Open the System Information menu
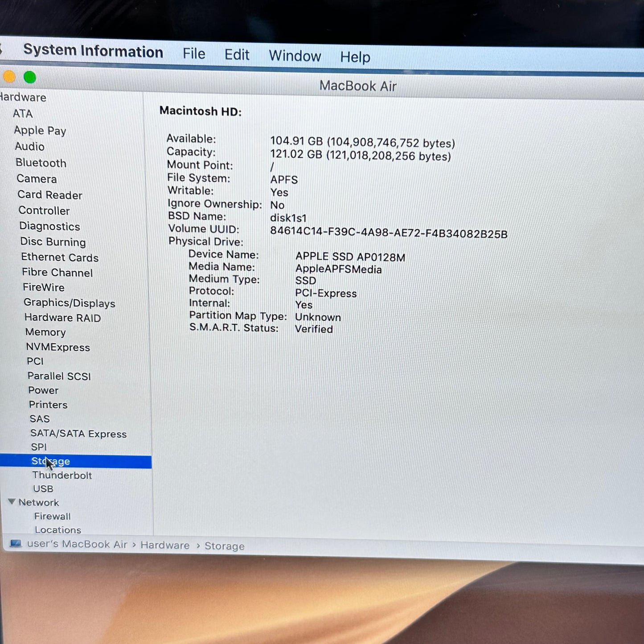Image resolution: width=644 pixels, height=644 pixels. [x=93, y=51]
